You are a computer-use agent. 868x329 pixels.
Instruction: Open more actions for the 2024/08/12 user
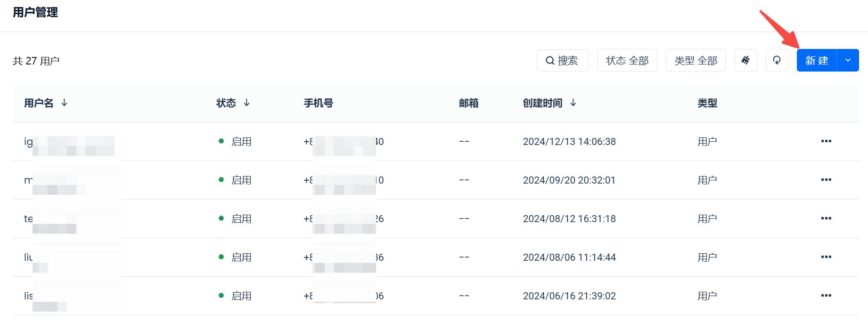click(826, 218)
